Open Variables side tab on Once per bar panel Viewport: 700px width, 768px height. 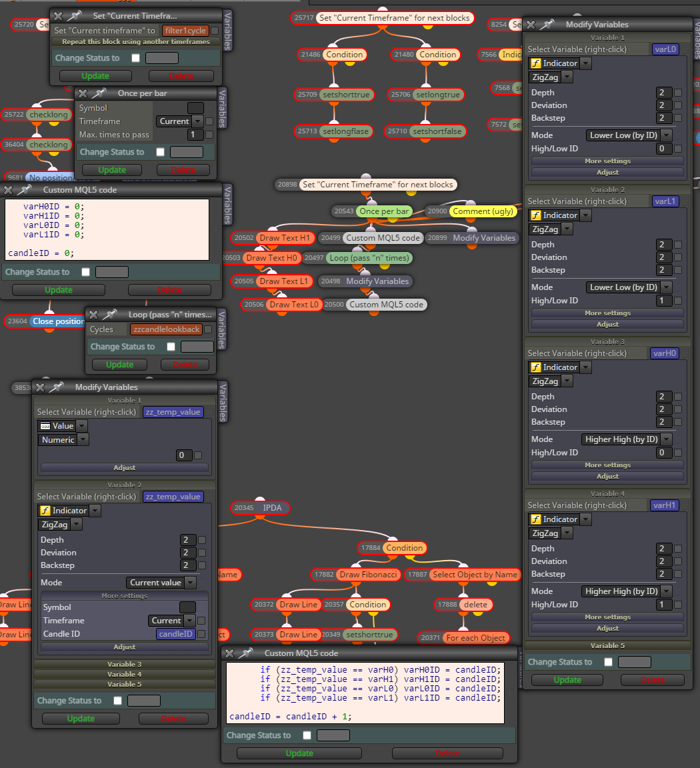(x=222, y=108)
